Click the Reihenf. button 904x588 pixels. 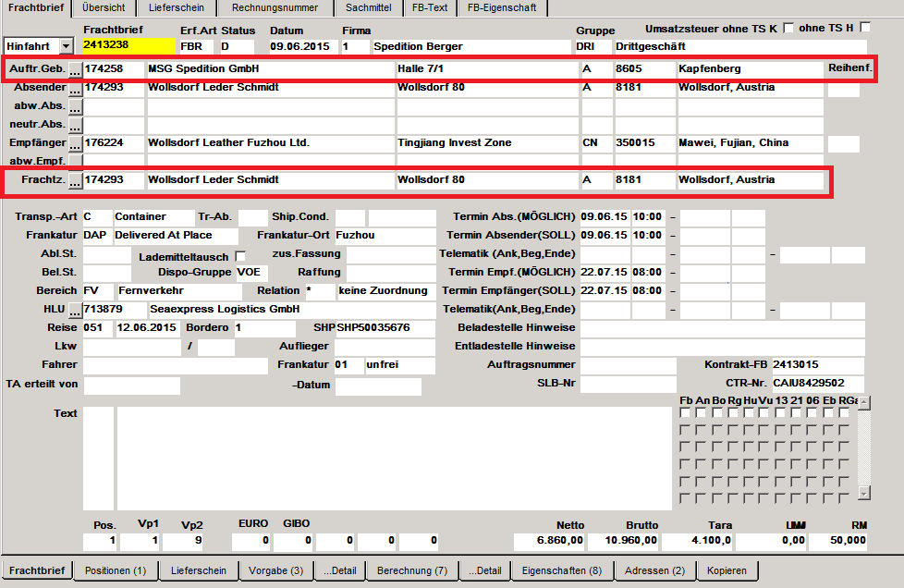(849, 68)
